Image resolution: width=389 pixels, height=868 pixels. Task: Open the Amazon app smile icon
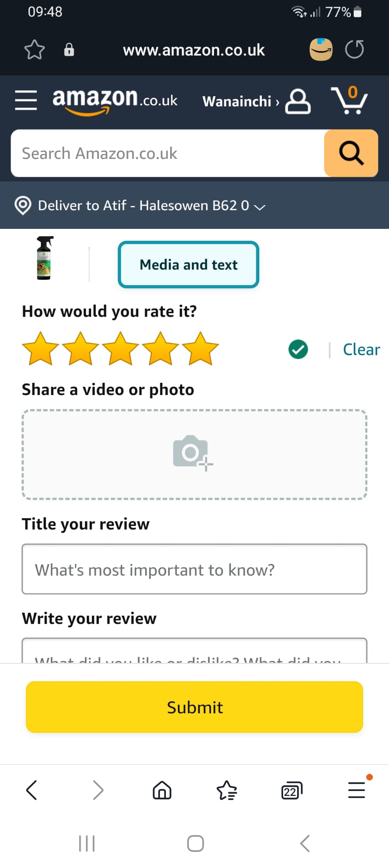click(x=321, y=50)
